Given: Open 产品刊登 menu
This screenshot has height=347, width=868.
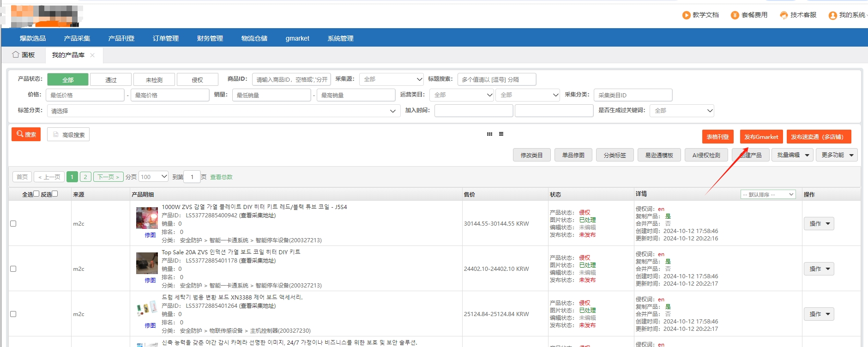Looking at the screenshot, I should pos(121,38).
